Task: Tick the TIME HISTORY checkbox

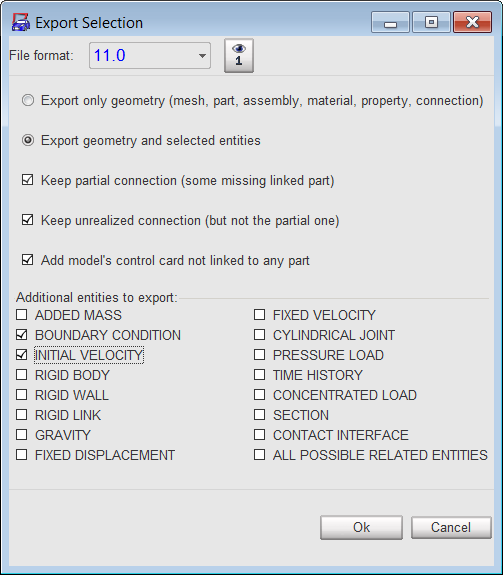Action: pos(260,374)
